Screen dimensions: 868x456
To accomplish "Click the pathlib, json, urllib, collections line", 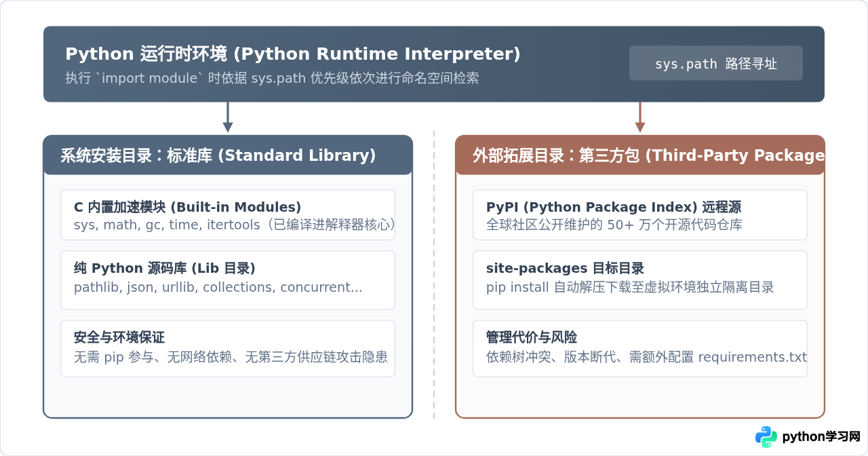I will pos(218,287).
